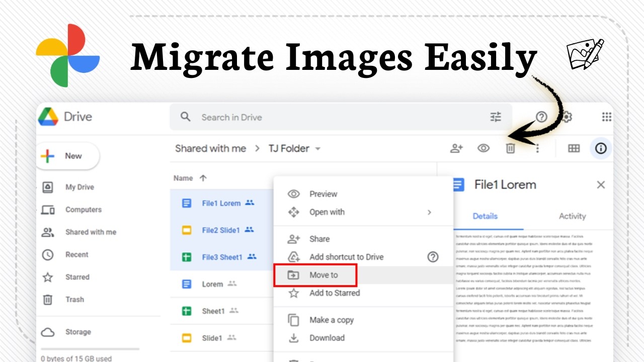
Task: Click the Google Drive logo
Action: click(48, 117)
